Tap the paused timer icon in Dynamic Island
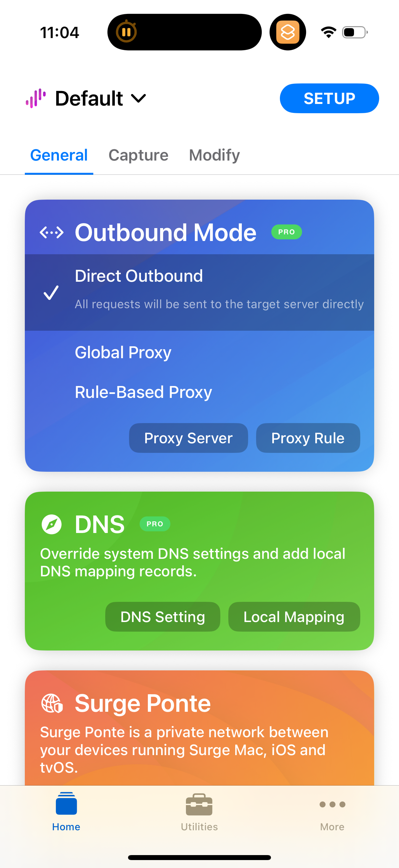Screen dimensions: 399x868 (126, 32)
